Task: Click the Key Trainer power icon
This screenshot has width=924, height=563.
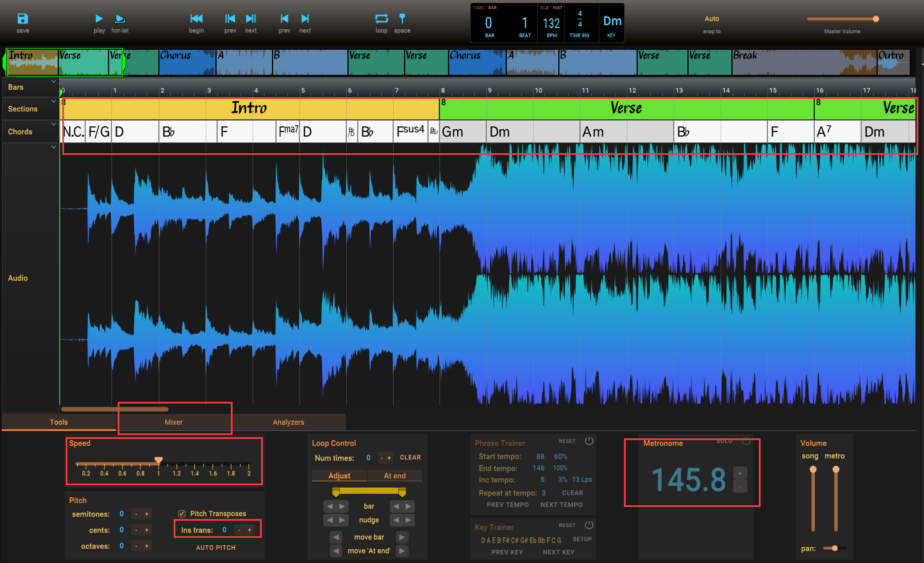Action: pos(589,525)
